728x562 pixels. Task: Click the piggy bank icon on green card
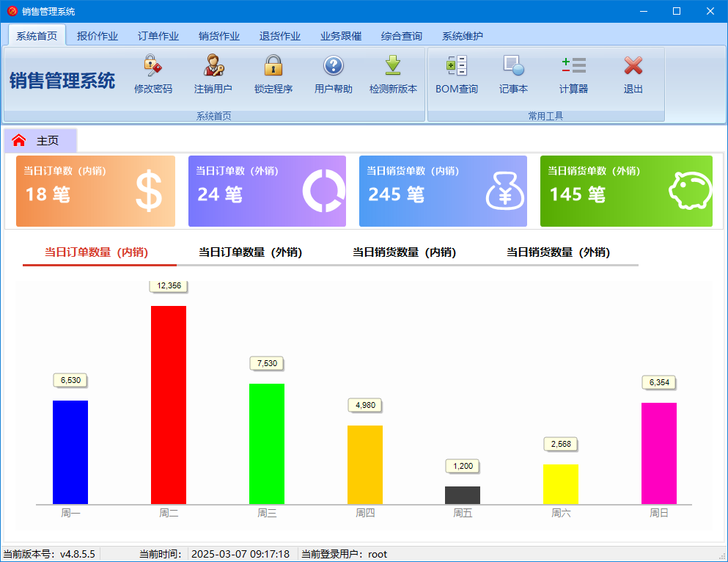(x=691, y=191)
